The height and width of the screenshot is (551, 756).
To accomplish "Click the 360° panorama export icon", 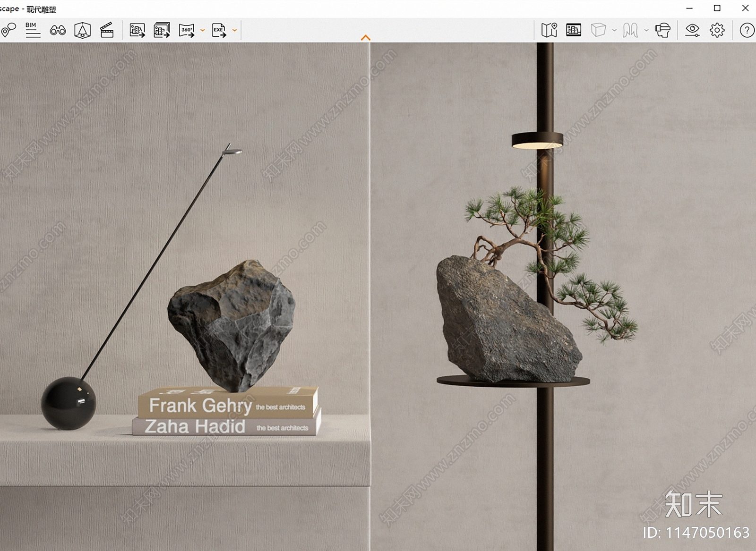I will (187, 30).
